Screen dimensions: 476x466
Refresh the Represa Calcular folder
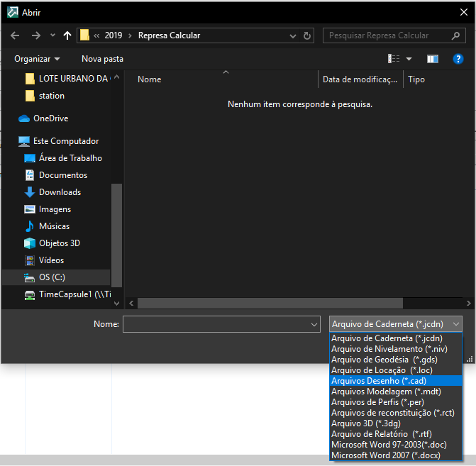point(307,35)
